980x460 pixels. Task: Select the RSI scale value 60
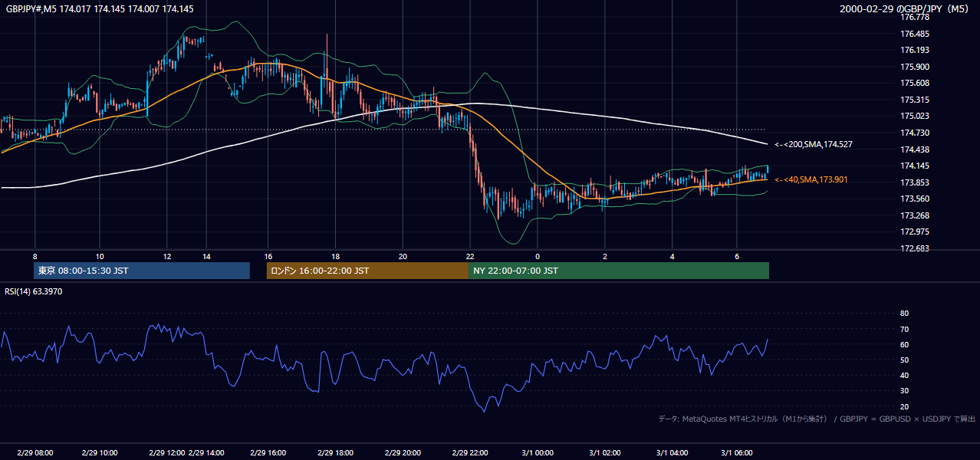pos(904,344)
